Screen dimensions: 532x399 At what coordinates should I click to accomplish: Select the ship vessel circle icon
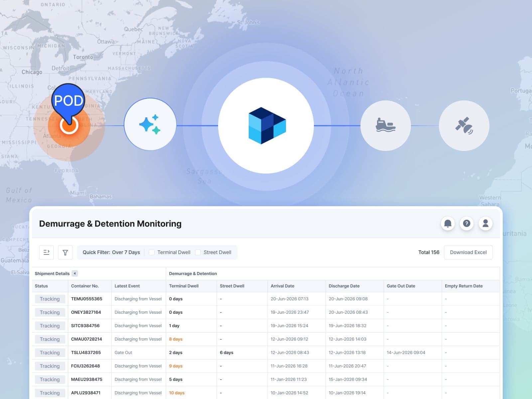[385, 126]
